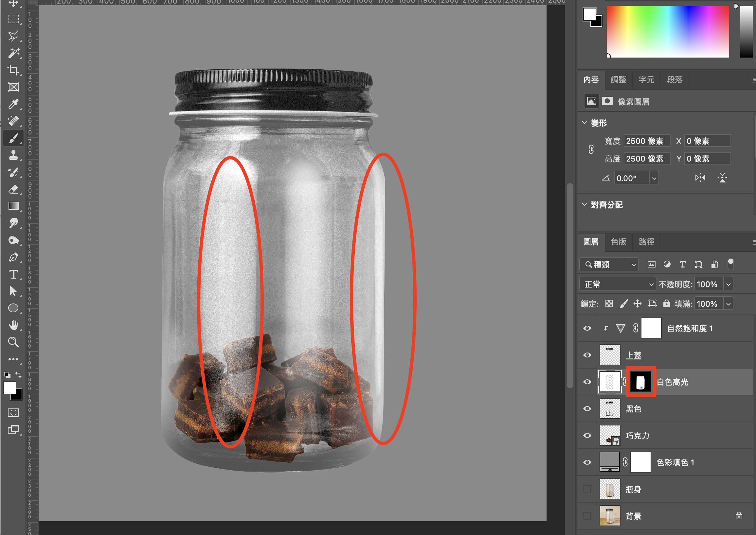
Task: Collapse the 變形 section
Action: [x=585, y=123]
